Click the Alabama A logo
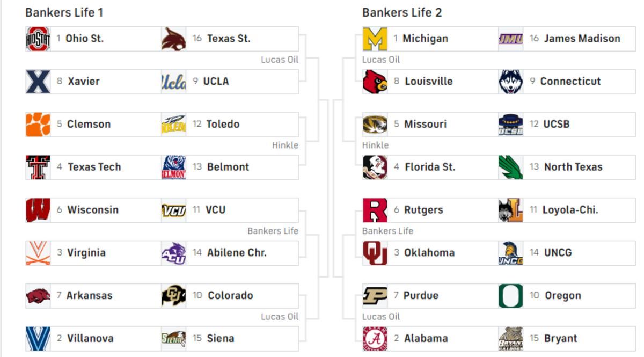Image resolution: width=644 pixels, height=357 pixels. pos(375,339)
